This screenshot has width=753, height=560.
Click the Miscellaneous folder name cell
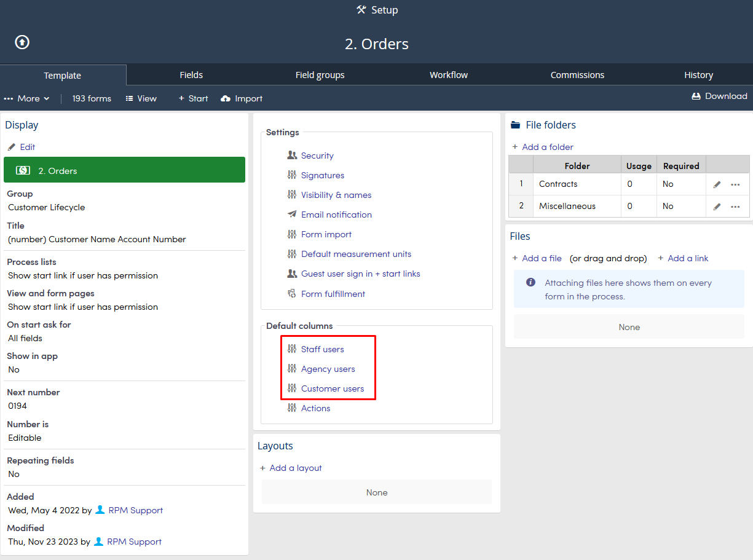[x=577, y=206]
